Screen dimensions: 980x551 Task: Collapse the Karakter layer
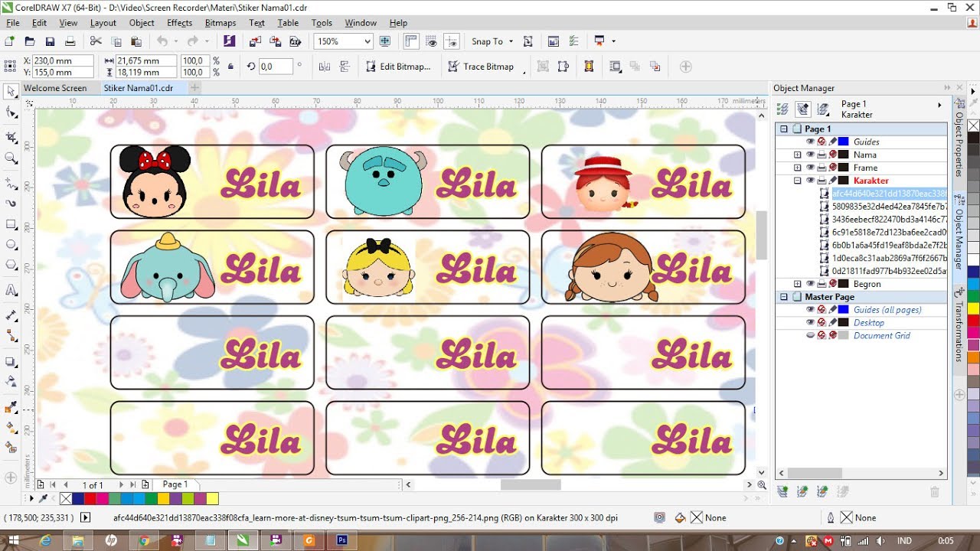797,181
